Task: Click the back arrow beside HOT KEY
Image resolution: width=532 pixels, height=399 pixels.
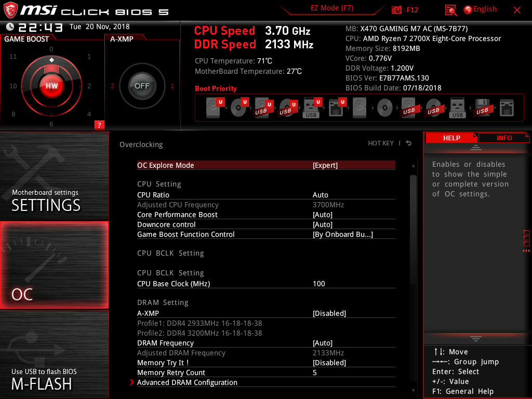Action: click(409, 143)
